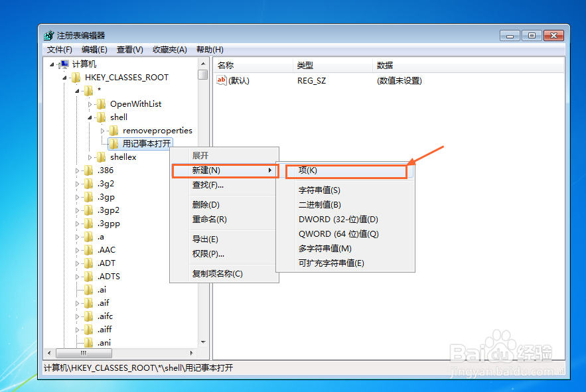Expand the removeproperties key
Viewport: 586px width, 392px height.
tap(102, 131)
